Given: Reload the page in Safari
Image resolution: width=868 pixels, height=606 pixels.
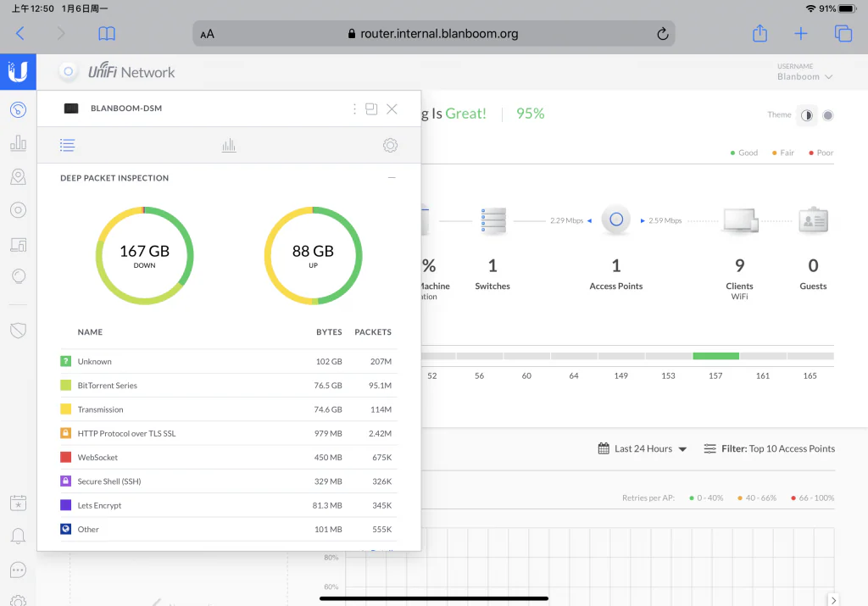Looking at the screenshot, I should coord(662,34).
